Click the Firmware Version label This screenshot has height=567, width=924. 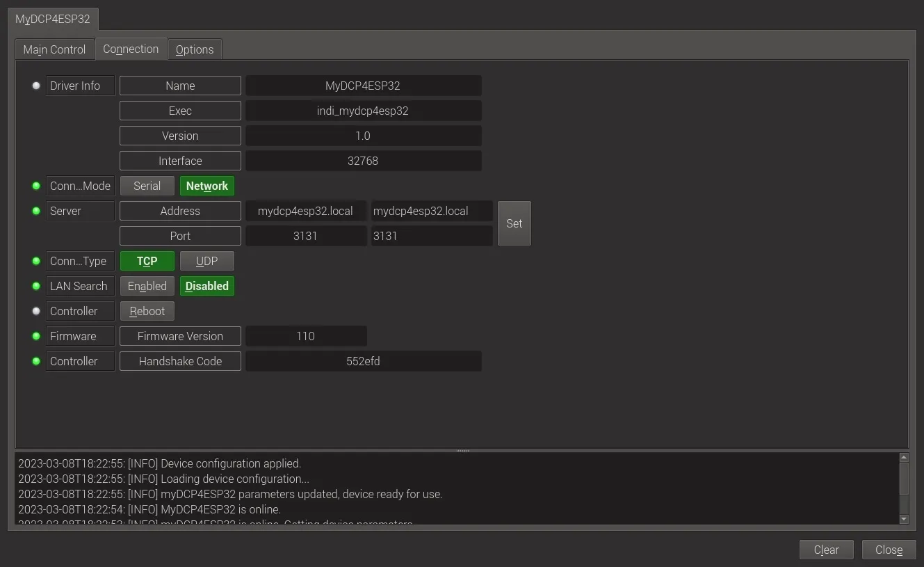coord(180,336)
